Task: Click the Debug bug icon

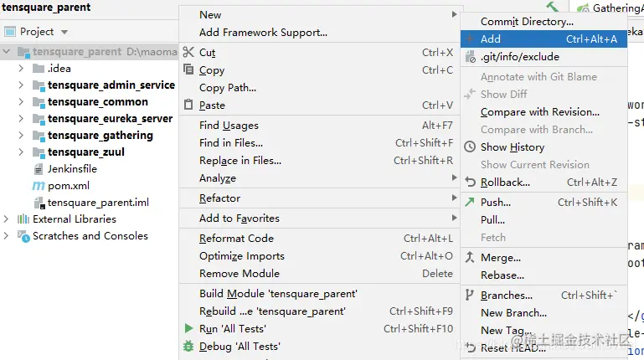Action: (188, 346)
